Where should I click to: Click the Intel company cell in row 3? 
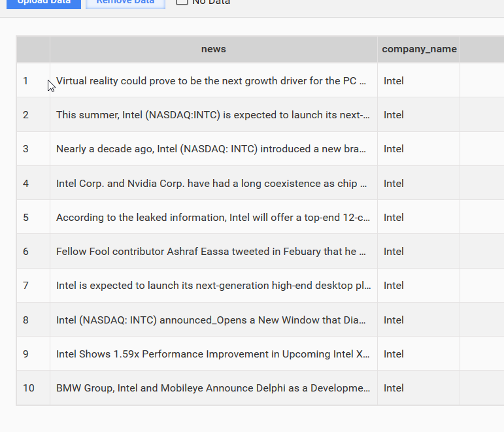click(419, 149)
